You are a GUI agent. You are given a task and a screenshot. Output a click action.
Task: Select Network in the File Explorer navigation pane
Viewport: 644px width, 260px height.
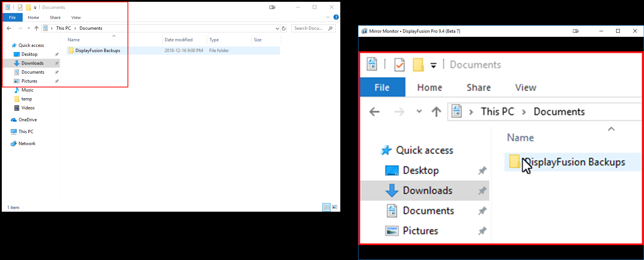click(27, 144)
